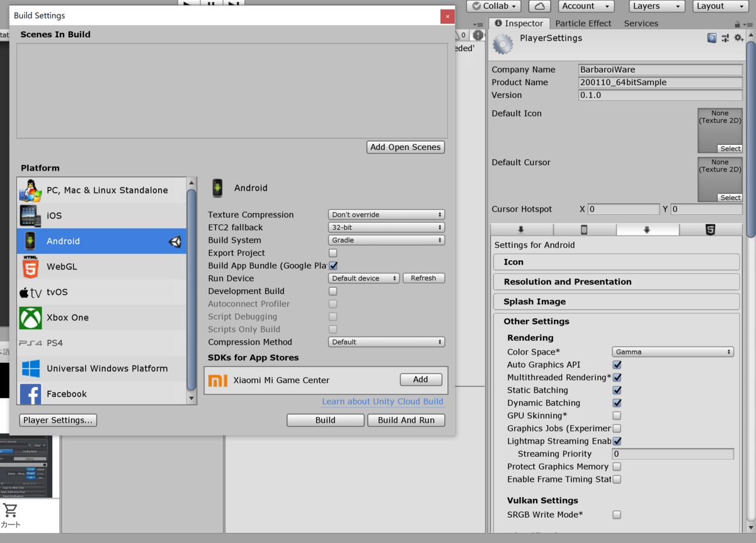Open the Layers dropdown
The width and height of the screenshot is (756, 543).
(656, 6)
